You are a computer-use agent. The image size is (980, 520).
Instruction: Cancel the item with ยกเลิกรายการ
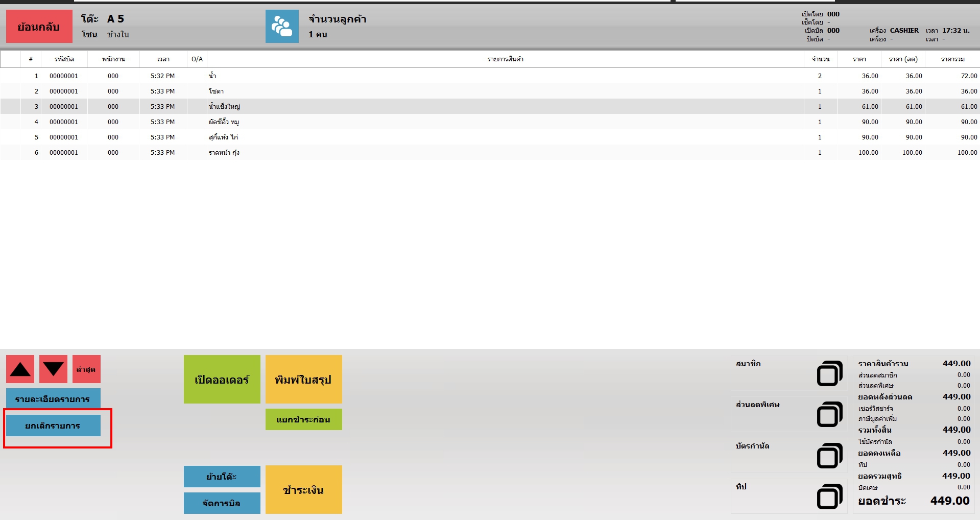point(53,426)
